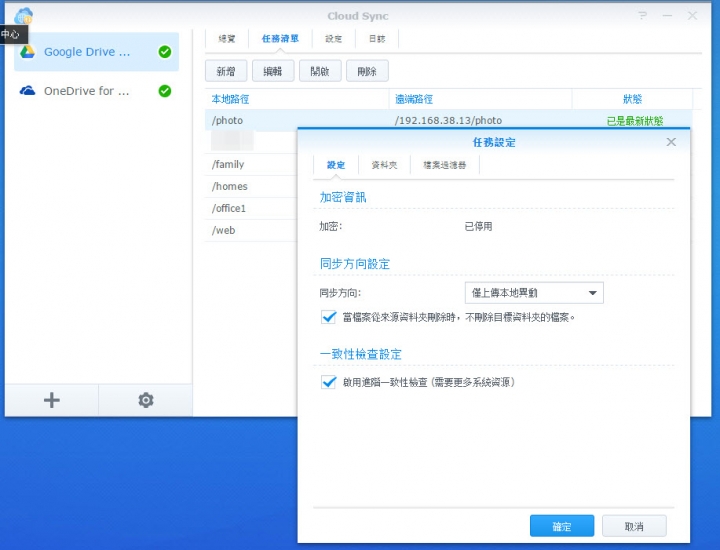
Task: Cancel with the 取消 button
Action: click(634, 526)
